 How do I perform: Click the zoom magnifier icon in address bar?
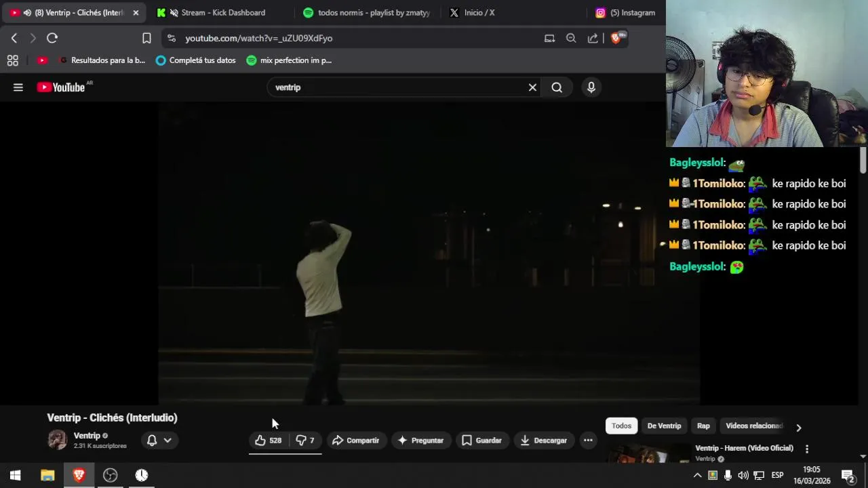pyautogui.click(x=571, y=38)
